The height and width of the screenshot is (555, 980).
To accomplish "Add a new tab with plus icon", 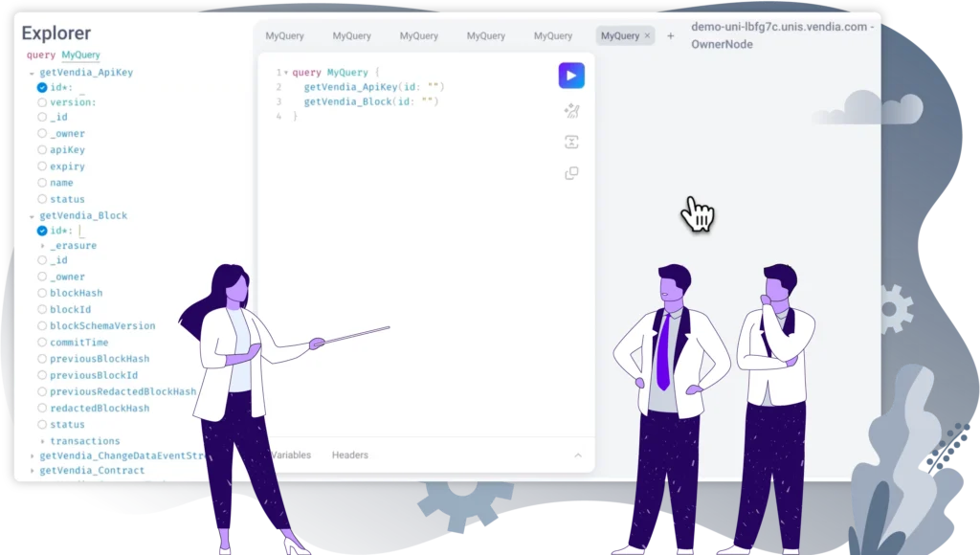I will 670,36.
